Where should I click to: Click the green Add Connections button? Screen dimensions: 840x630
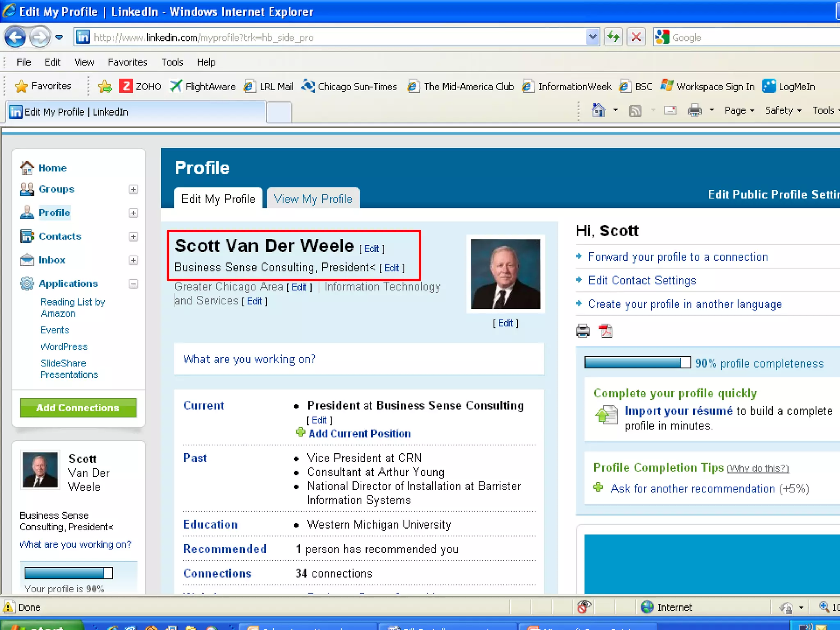click(78, 408)
